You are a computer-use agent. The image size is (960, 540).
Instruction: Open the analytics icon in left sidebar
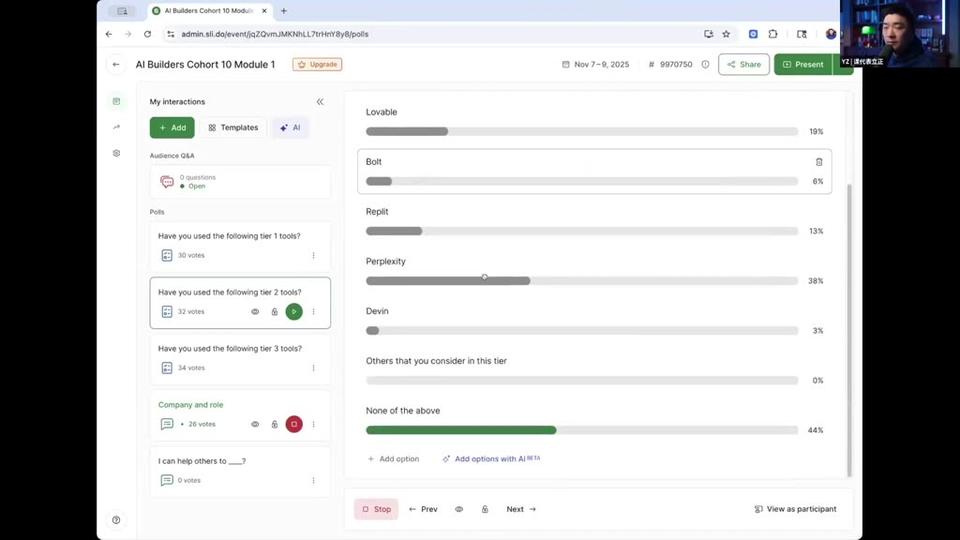(116, 127)
